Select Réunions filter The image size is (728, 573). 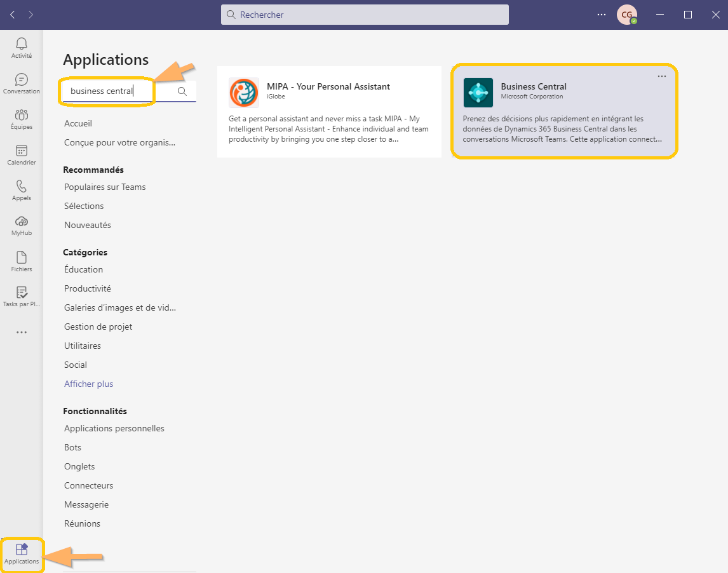pyautogui.click(x=82, y=524)
